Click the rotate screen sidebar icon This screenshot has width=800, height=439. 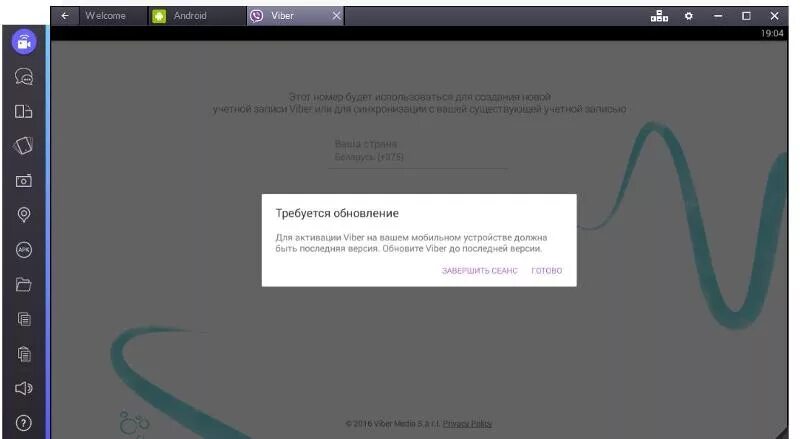(23, 145)
